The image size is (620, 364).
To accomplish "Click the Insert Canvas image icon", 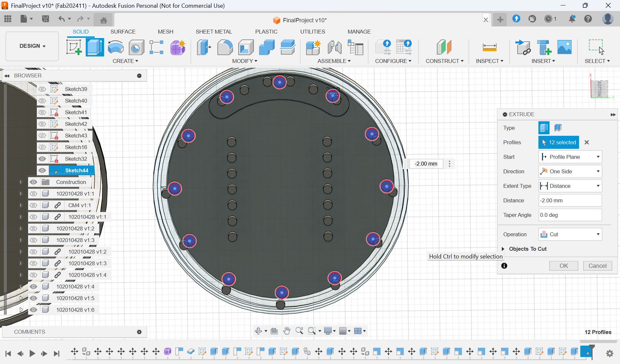I will click(x=564, y=47).
